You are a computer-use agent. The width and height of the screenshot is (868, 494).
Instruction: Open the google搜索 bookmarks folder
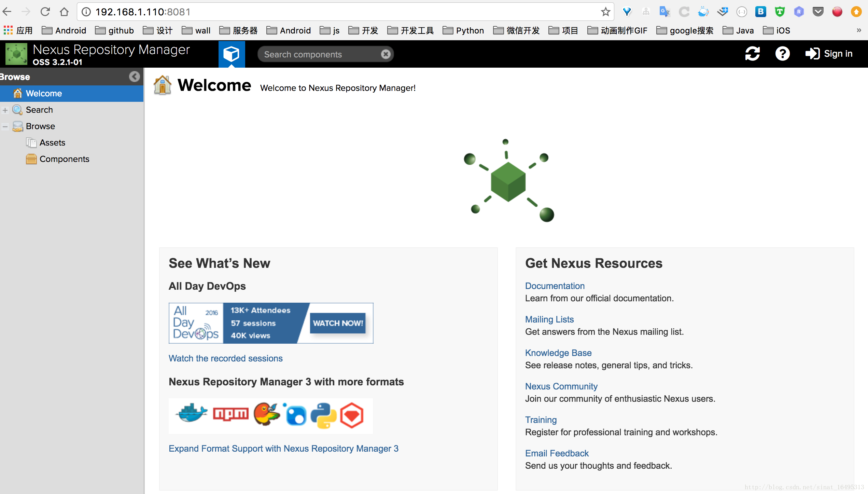(x=685, y=30)
